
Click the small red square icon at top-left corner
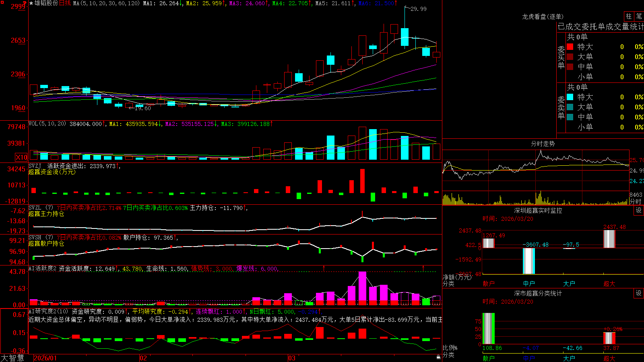click(2, 2)
